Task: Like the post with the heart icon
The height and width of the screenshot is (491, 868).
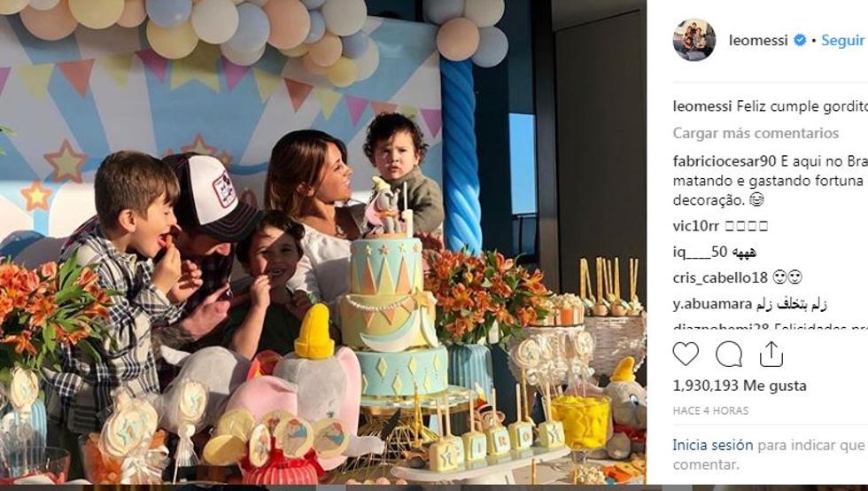Action: coord(686,355)
